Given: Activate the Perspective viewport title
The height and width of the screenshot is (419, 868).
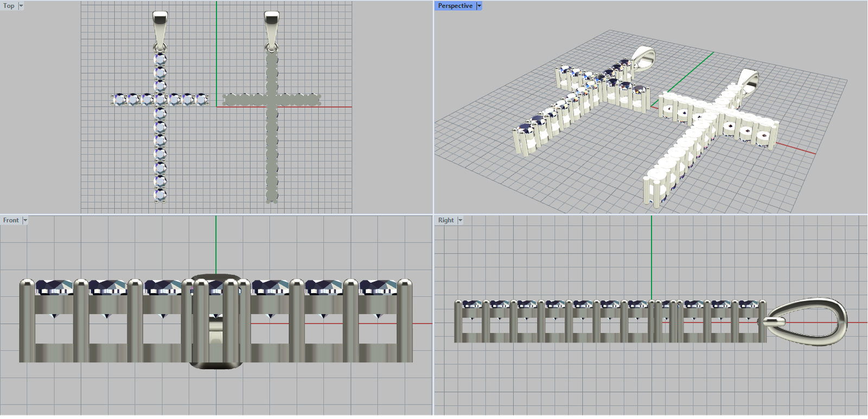Looking at the screenshot, I should (x=455, y=6).
